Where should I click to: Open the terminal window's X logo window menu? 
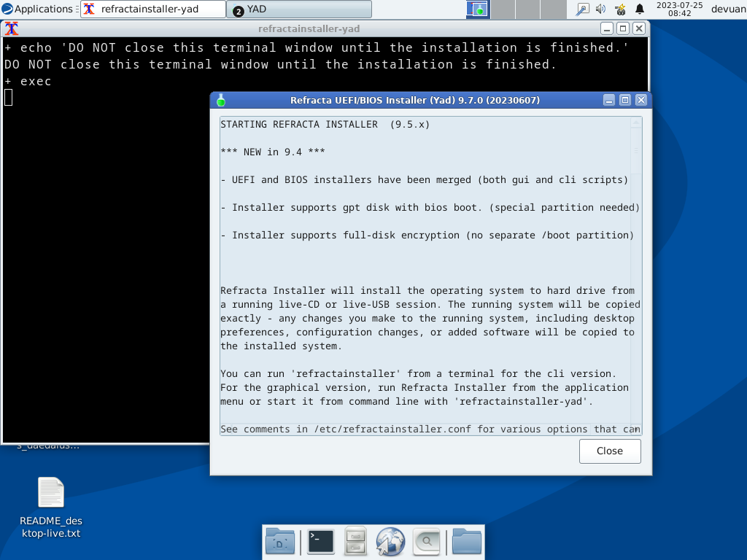click(x=12, y=28)
